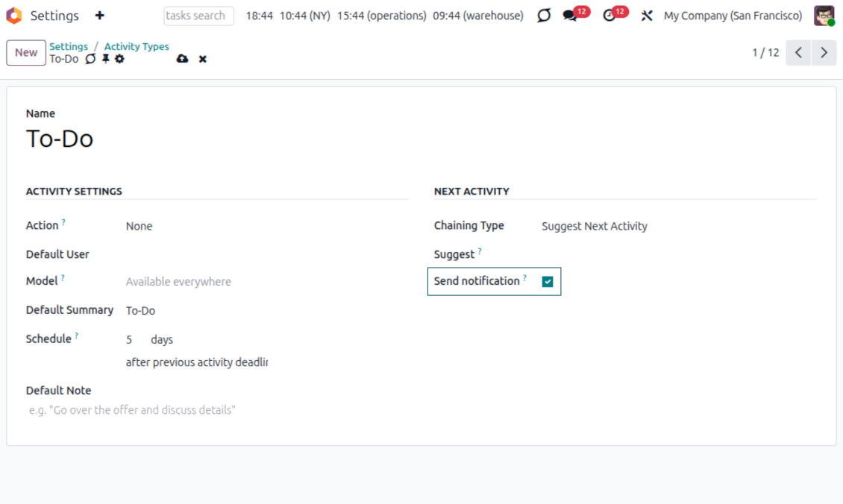The height and width of the screenshot is (504, 843).
Task: Open the gear actions icon next to To-Do
Action: [x=119, y=59]
